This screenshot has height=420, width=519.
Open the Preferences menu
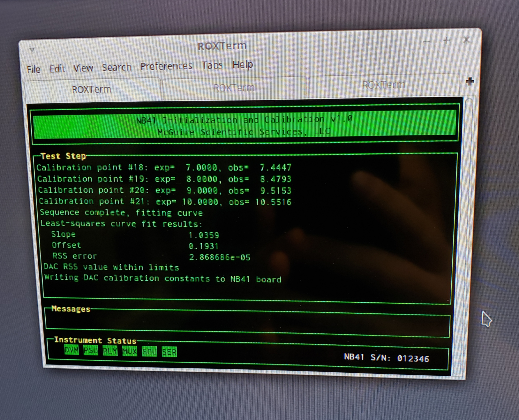(x=166, y=66)
